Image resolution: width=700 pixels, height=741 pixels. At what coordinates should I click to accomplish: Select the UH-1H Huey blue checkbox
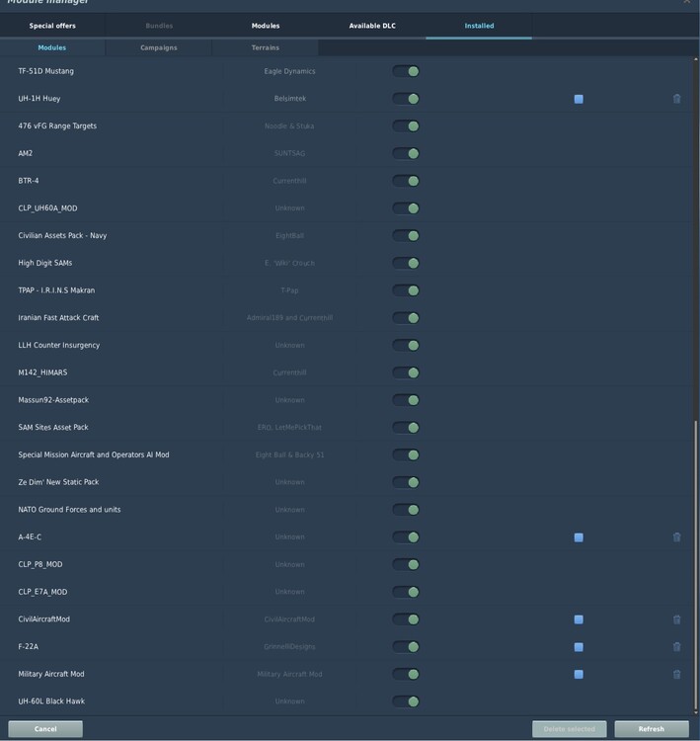pyautogui.click(x=579, y=99)
